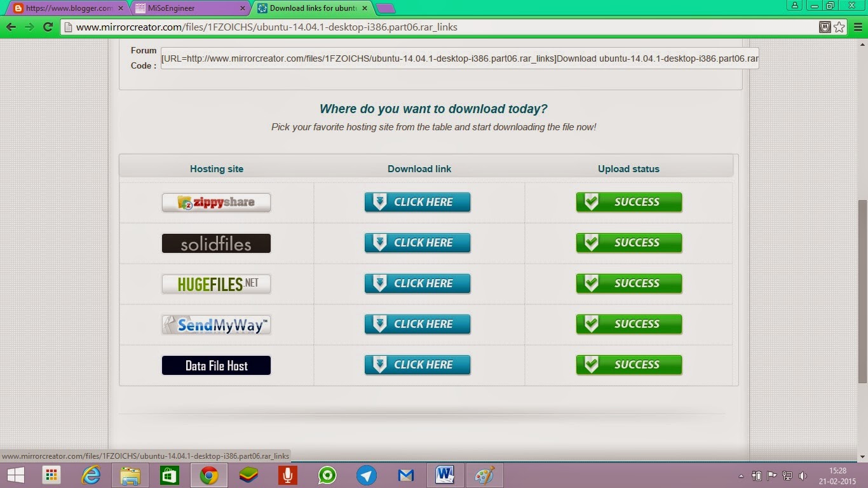Click the browser forward arrow

[x=29, y=27]
